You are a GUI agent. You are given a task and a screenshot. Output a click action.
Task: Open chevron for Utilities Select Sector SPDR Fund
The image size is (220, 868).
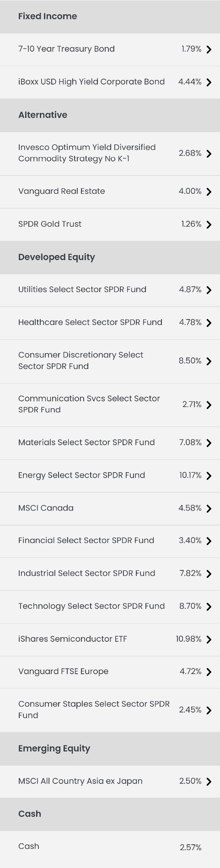point(209,290)
